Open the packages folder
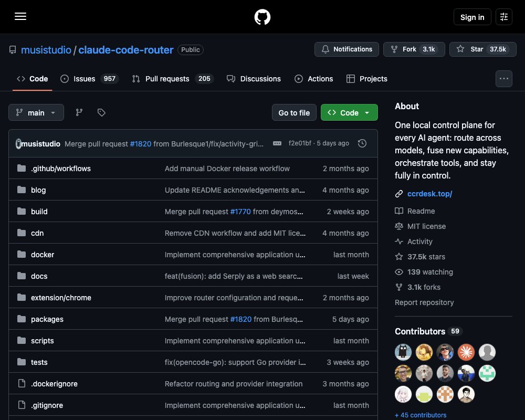Viewport: 525px width, 420px height. [47, 319]
